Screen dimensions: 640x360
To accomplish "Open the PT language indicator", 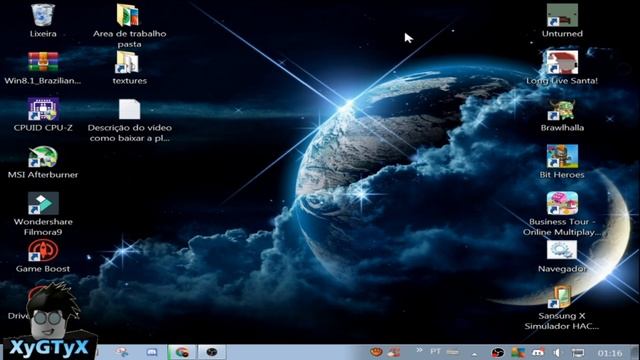I will click(436, 351).
